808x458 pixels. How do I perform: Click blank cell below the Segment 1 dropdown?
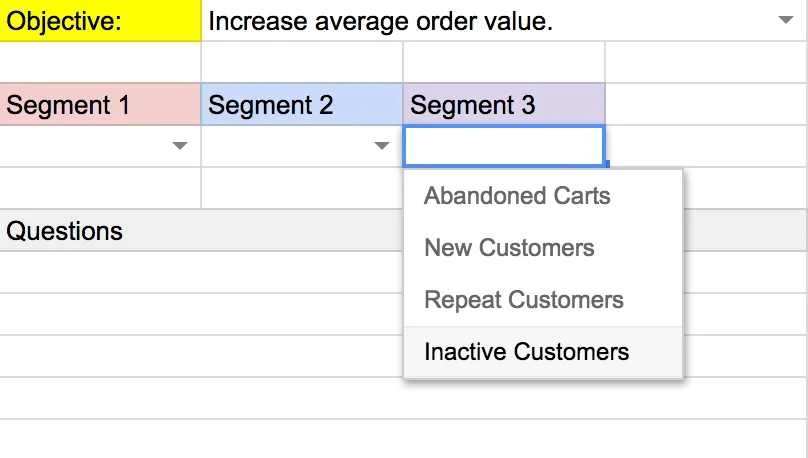coord(100,188)
